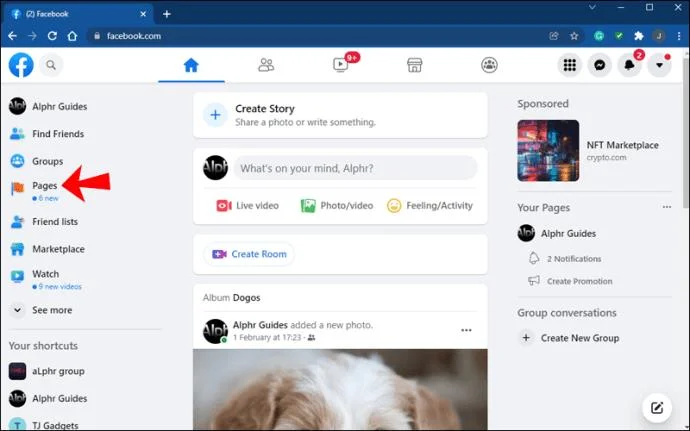Screen dimensions: 690x431
Task: Open the Facebook search icon
Action: pos(51,65)
